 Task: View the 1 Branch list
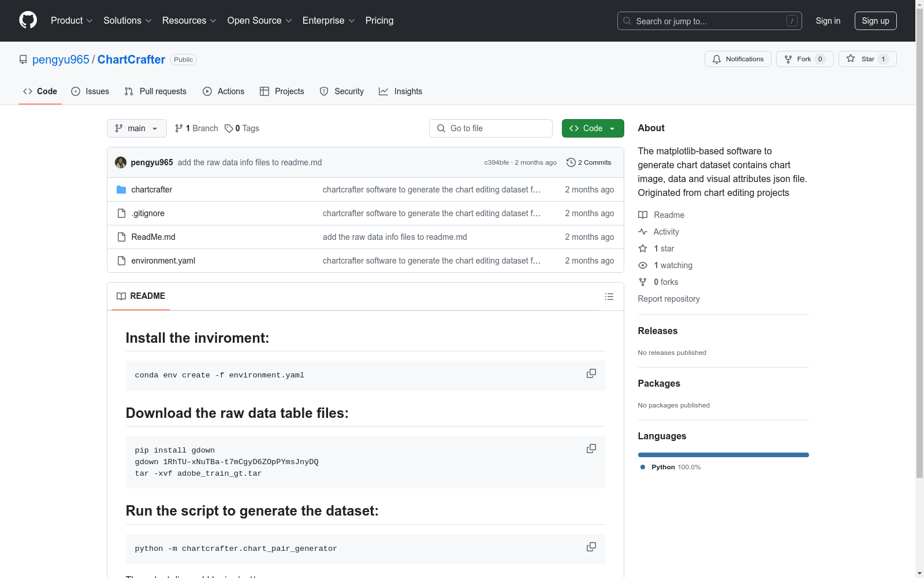pyautogui.click(x=196, y=128)
